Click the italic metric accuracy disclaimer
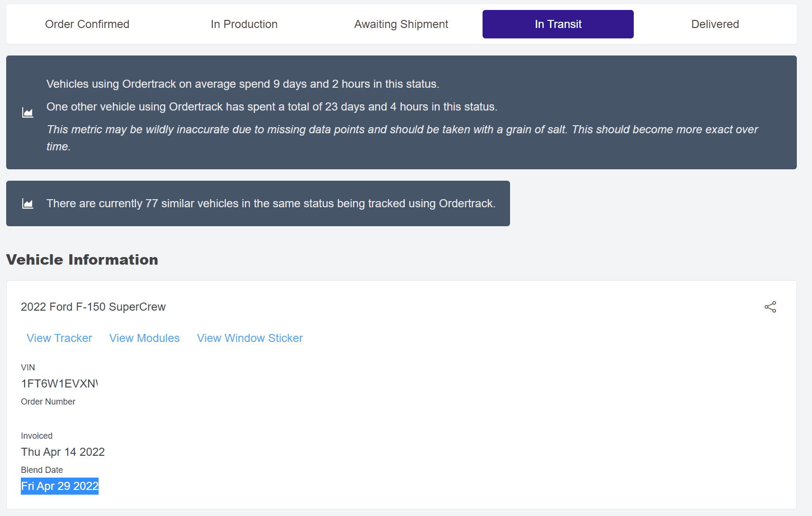 click(x=402, y=129)
